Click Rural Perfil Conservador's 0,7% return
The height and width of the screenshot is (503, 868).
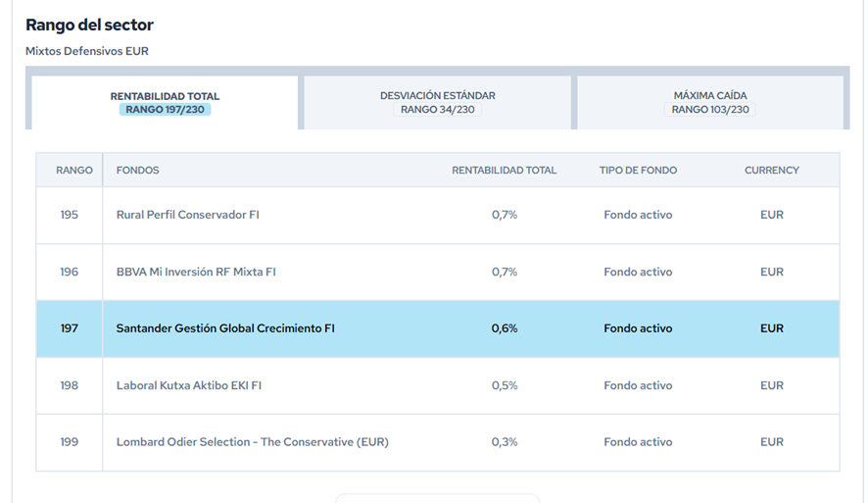(505, 215)
